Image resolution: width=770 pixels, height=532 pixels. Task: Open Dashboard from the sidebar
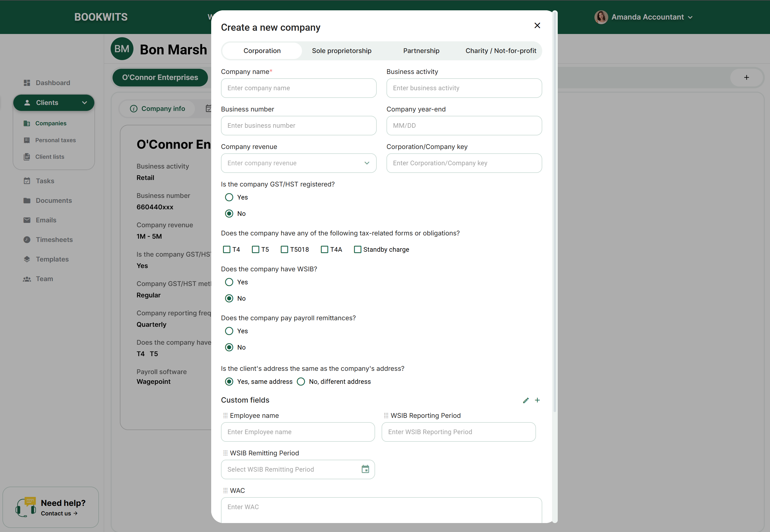[47, 83]
